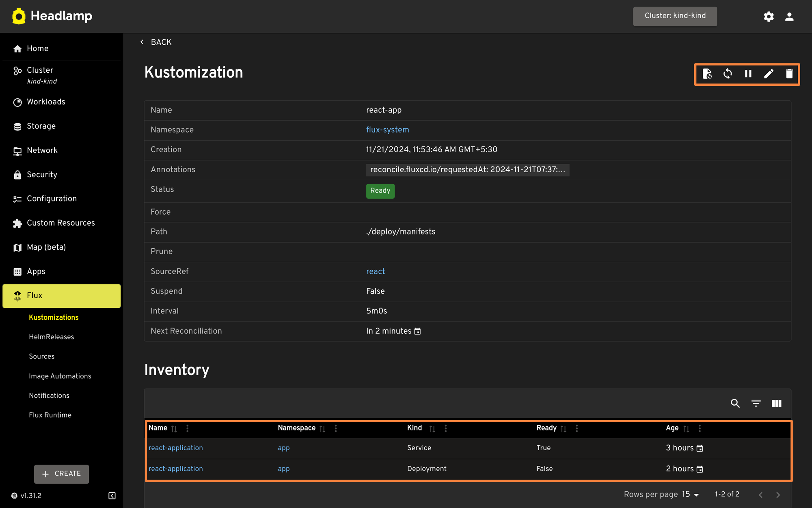Suspend the Kustomization with pause icon
Viewport: 812px width, 508px height.
point(748,74)
